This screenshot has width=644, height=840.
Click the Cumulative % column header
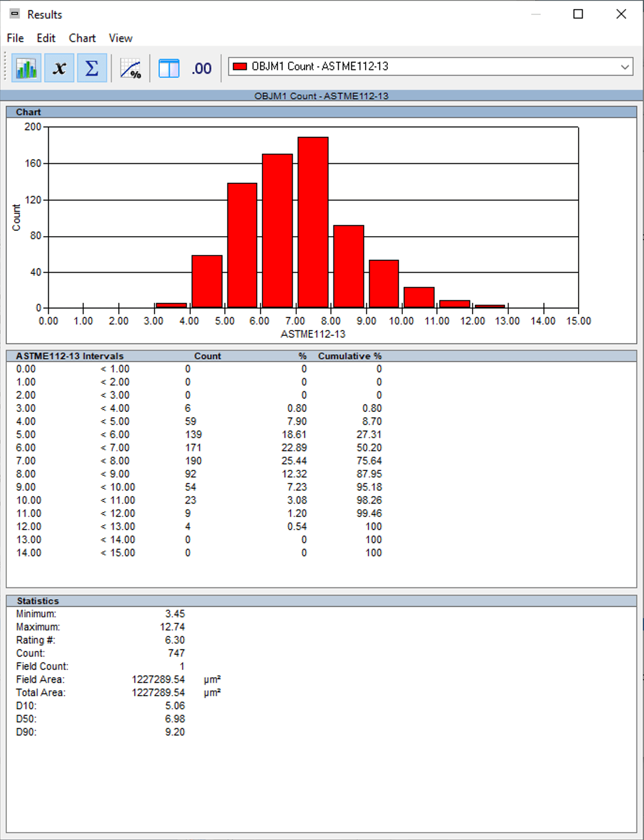pos(350,356)
